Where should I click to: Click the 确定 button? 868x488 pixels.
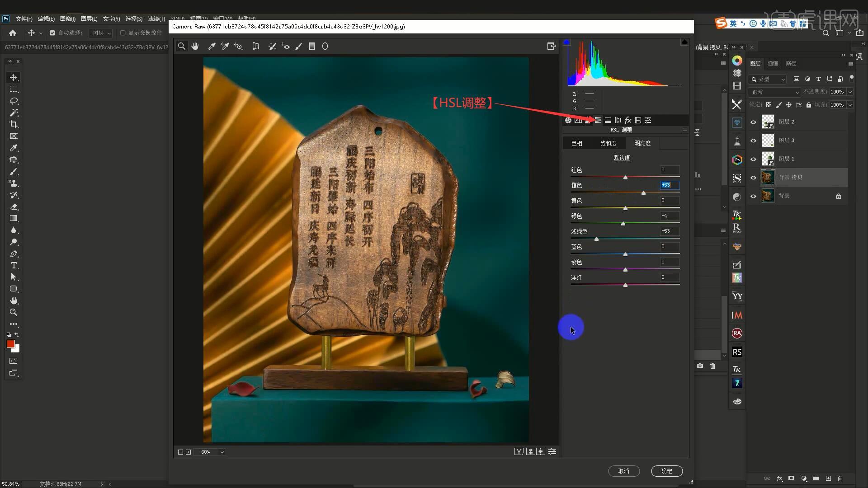pos(666,471)
